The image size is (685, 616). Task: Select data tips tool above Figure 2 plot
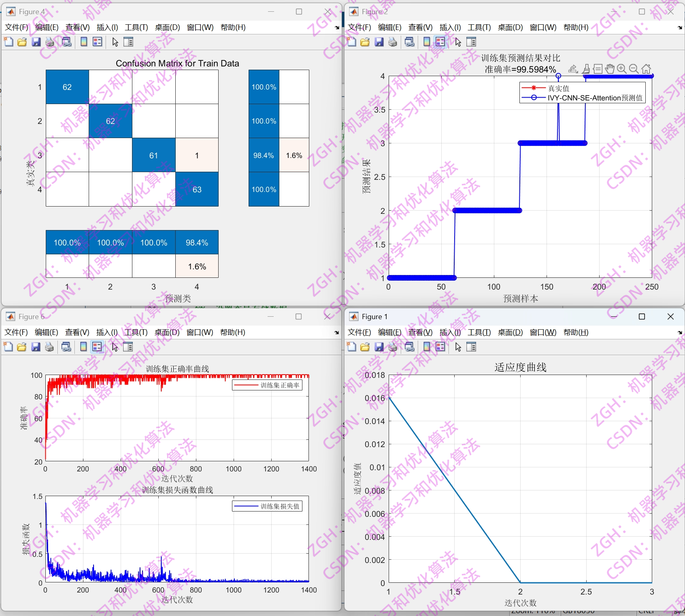[x=598, y=69]
